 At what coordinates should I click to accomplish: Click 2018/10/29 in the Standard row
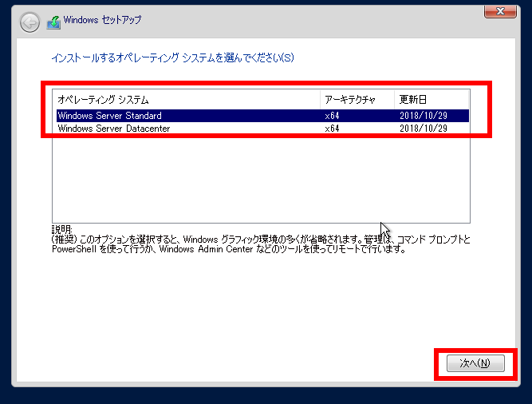click(423, 116)
